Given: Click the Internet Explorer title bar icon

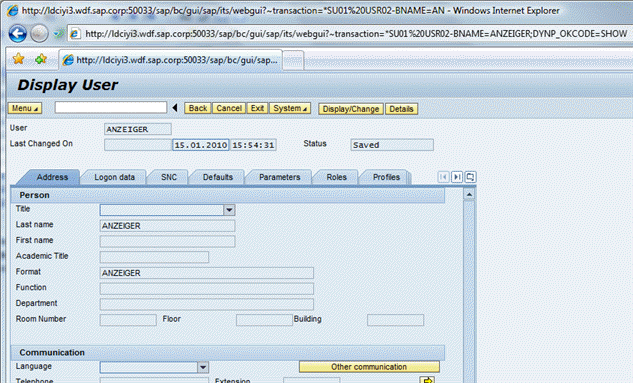Looking at the screenshot, I should [13, 10].
